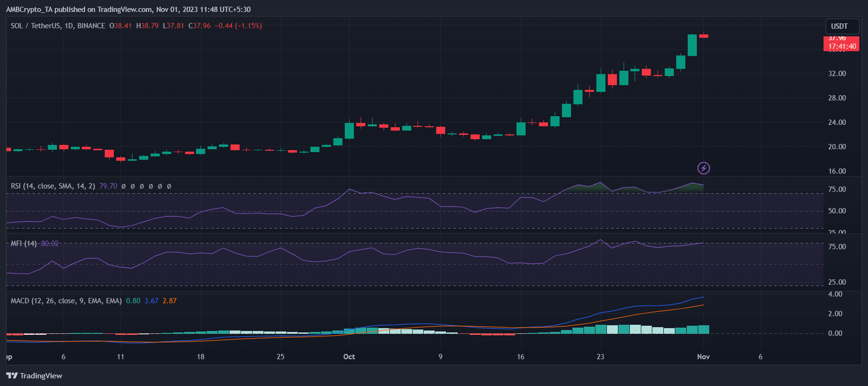This screenshot has width=868, height=386.
Task: Click the 25.00 level on the MFI axis
Action: click(x=837, y=282)
